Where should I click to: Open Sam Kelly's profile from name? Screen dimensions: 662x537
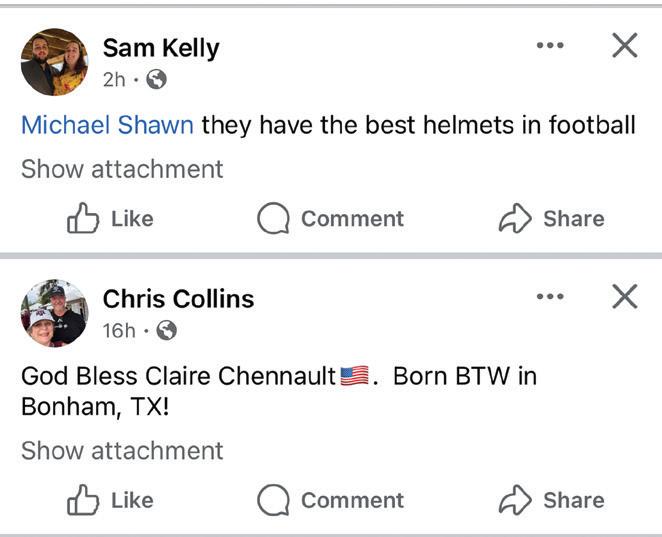click(x=161, y=48)
